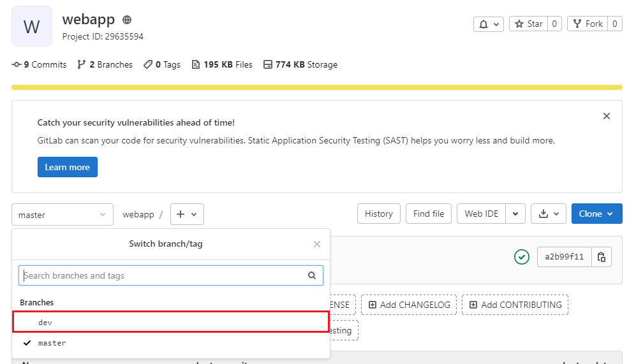Click the green pipeline passed status icon

(x=522, y=257)
